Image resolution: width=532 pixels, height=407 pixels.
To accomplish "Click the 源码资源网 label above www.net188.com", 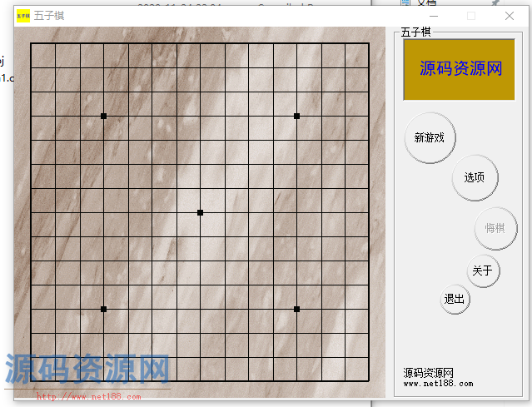I will pos(429,373).
